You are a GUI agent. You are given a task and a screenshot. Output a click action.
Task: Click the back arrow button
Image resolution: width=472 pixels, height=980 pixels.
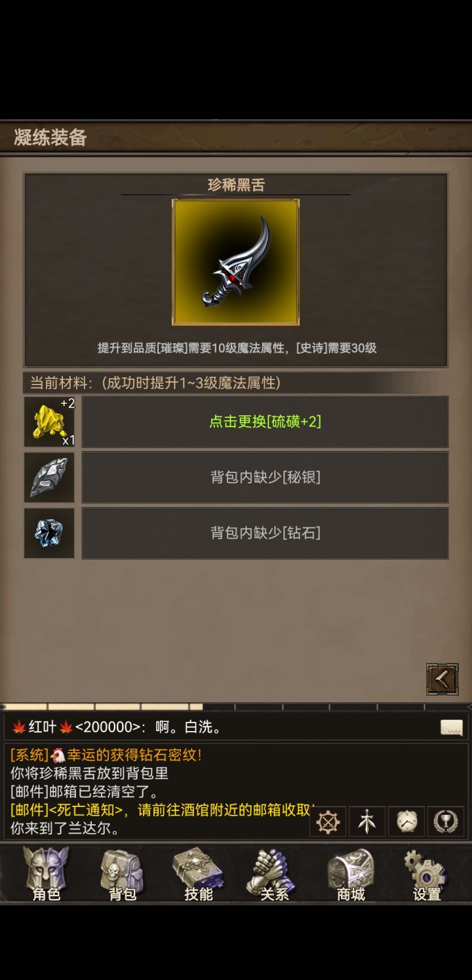pos(442,679)
